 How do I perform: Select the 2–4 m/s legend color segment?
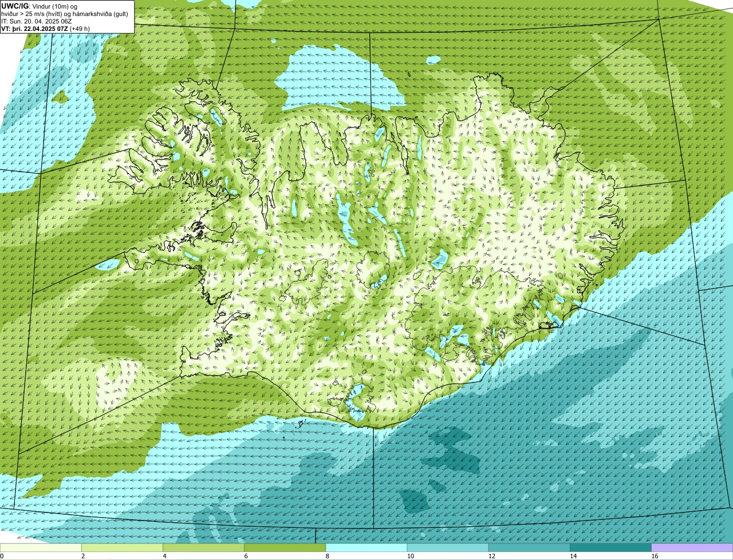pos(122,547)
